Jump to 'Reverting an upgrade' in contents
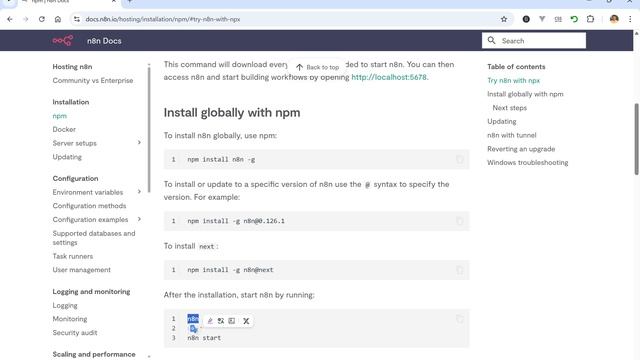 pos(521,149)
